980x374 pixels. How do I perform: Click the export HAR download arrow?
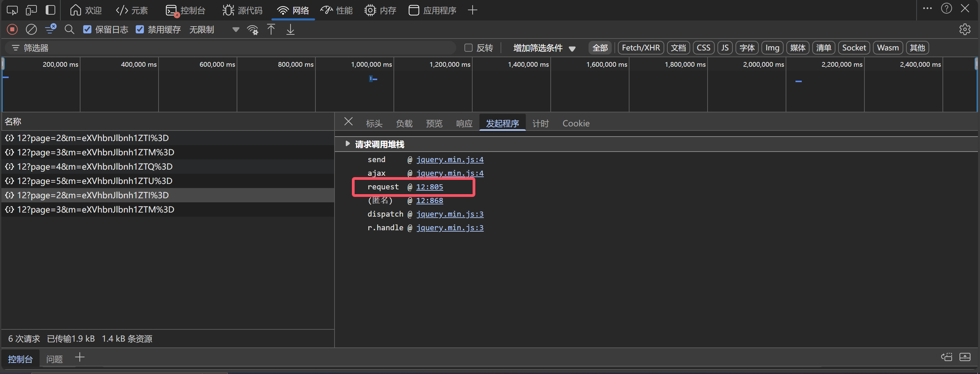coord(290,29)
